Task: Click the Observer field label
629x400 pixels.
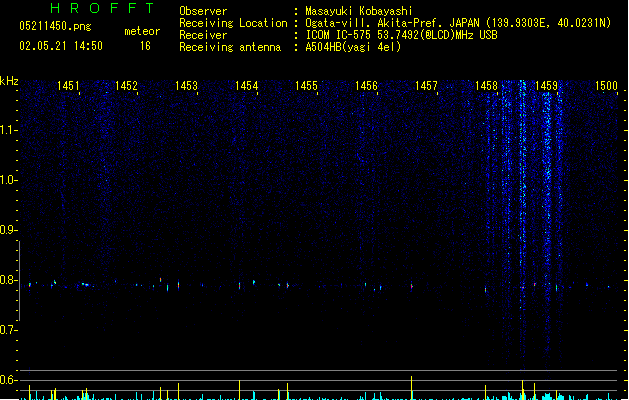Action: tap(203, 11)
